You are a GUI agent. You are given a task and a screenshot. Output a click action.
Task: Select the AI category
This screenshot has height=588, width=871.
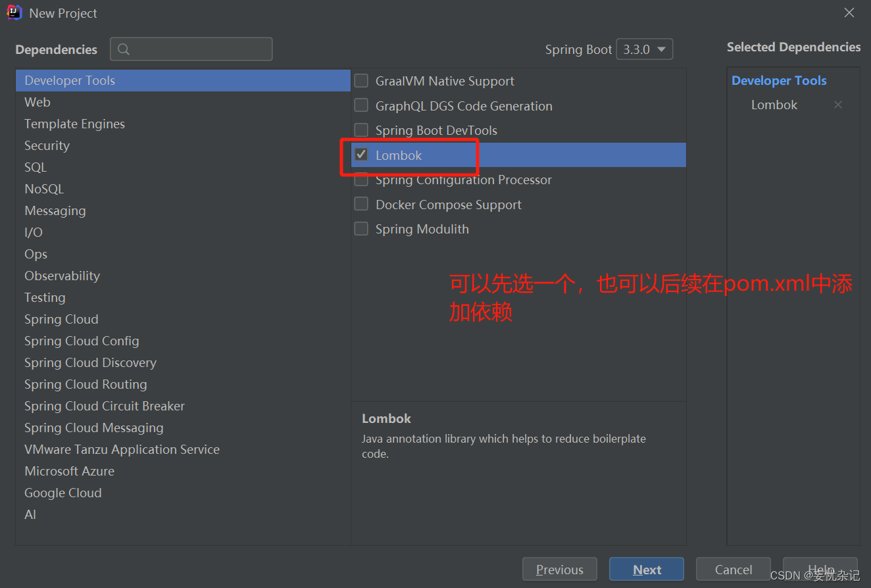(x=183, y=514)
